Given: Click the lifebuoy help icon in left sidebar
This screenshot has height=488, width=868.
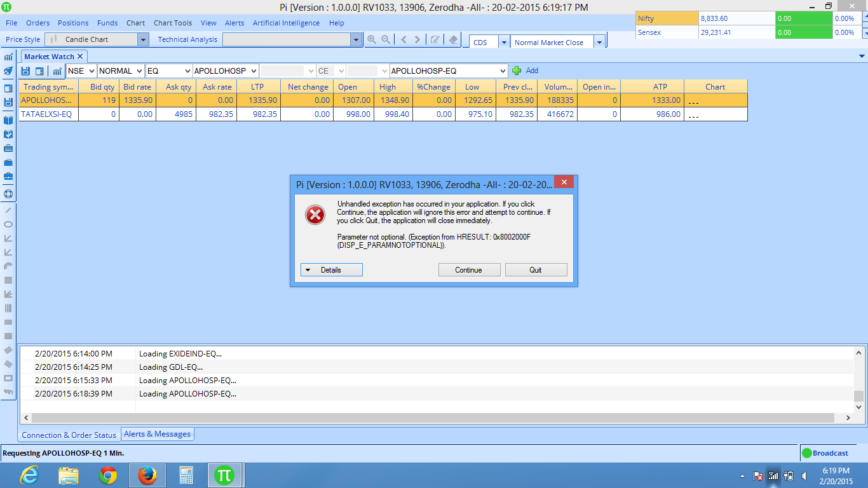Looking at the screenshot, I should tap(8, 194).
